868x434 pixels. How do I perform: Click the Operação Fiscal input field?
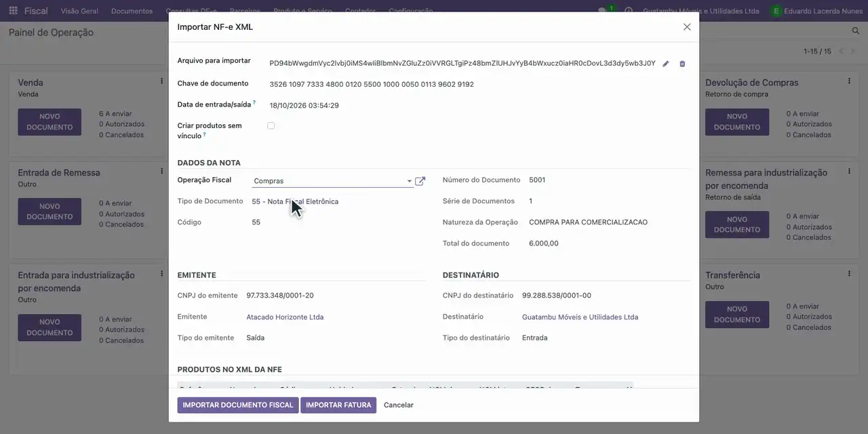click(328, 181)
